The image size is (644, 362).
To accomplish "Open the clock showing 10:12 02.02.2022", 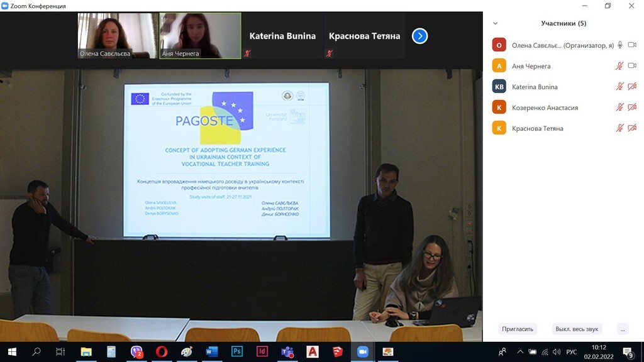I will coord(599,352).
